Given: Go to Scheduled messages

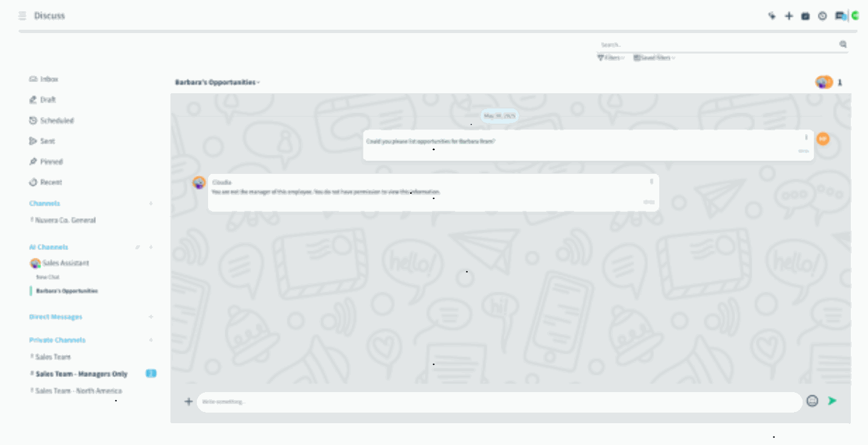Looking at the screenshot, I should (x=56, y=121).
